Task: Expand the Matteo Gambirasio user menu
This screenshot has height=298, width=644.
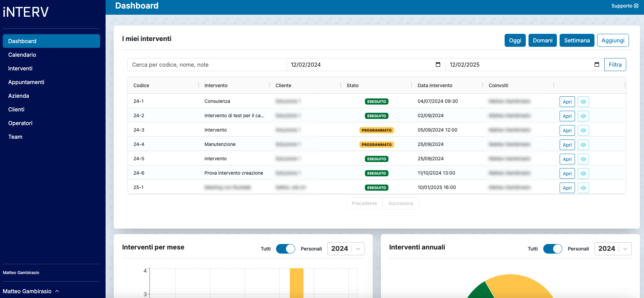Action: pyautogui.click(x=31, y=291)
